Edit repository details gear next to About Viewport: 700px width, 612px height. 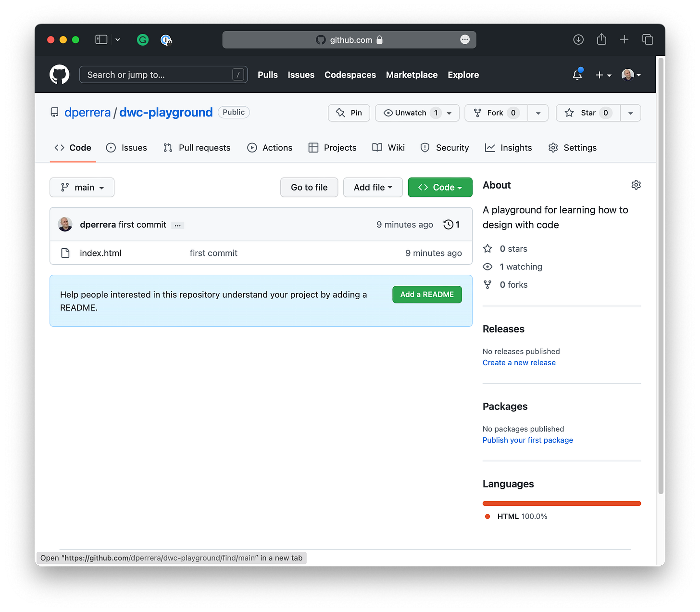tap(636, 185)
